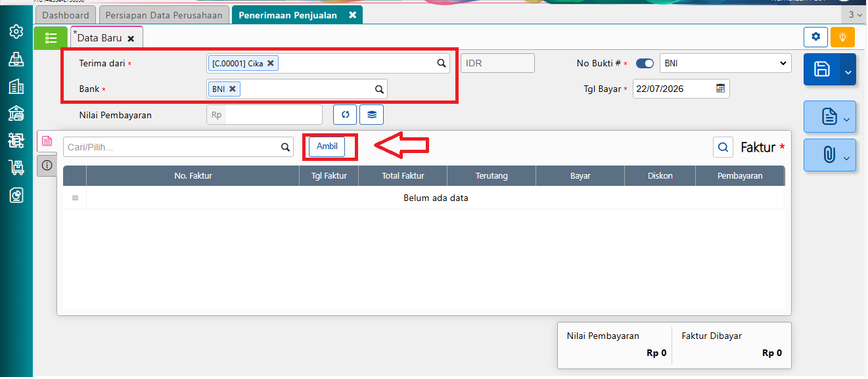Click the Pembayaran column header
The height and width of the screenshot is (379, 868).
point(740,175)
